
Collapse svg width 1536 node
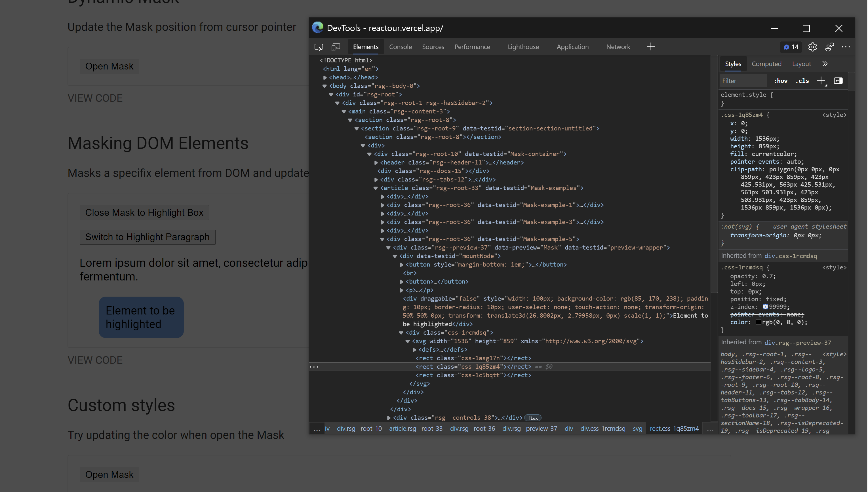pos(408,342)
